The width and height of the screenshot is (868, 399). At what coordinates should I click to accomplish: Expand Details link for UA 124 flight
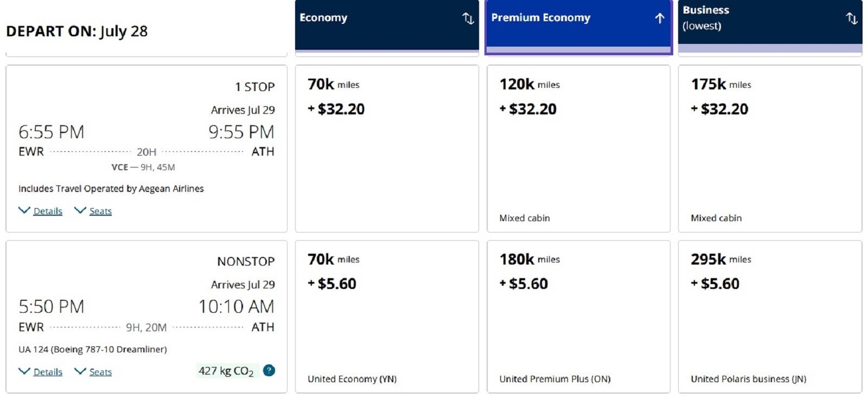(x=48, y=372)
